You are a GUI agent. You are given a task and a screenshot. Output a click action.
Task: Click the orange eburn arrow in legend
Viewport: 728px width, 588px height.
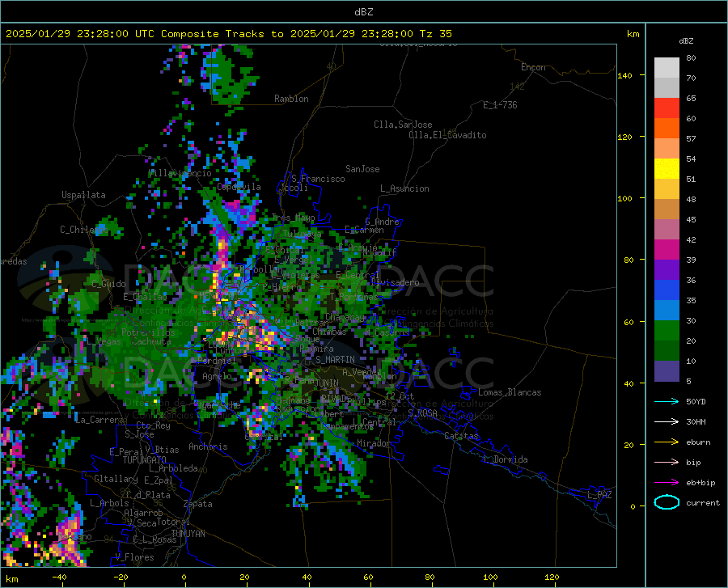(x=667, y=442)
